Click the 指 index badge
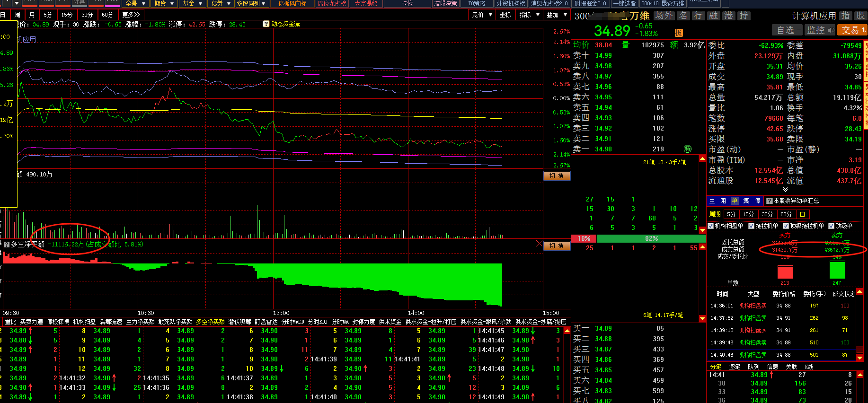 point(845,16)
